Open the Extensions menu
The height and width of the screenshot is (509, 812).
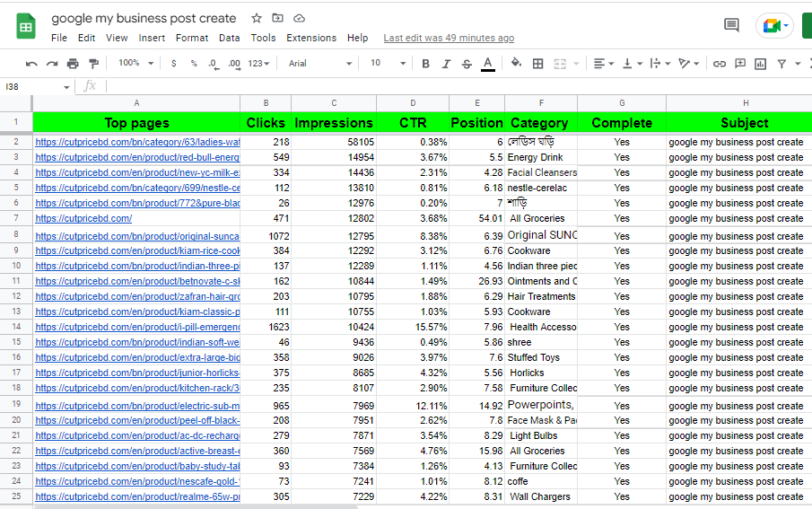[x=311, y=38]
